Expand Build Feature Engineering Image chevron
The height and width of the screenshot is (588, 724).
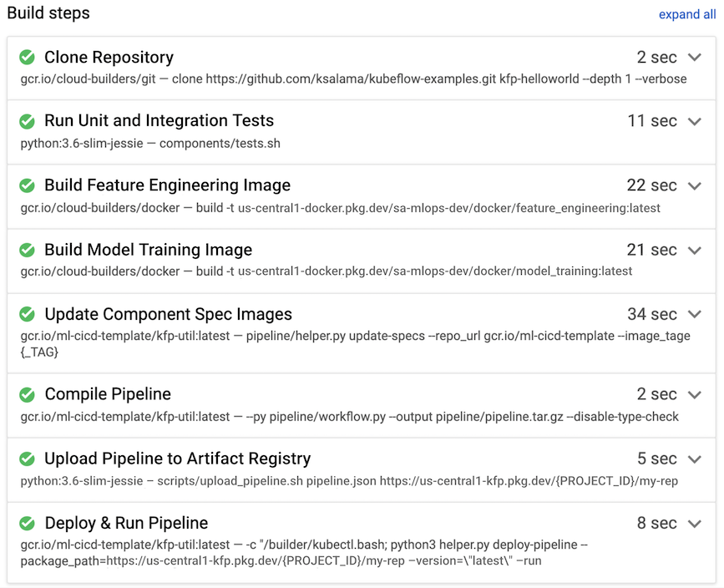[695, 185]
